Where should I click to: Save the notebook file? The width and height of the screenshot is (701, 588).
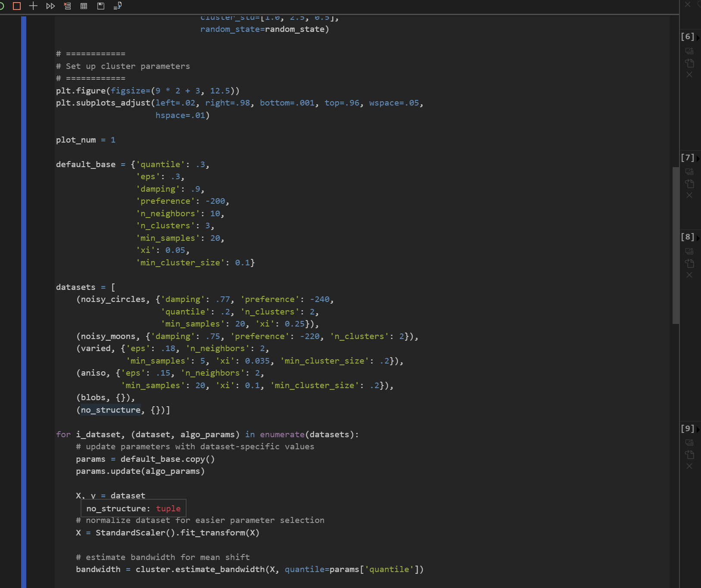(100, 6)
